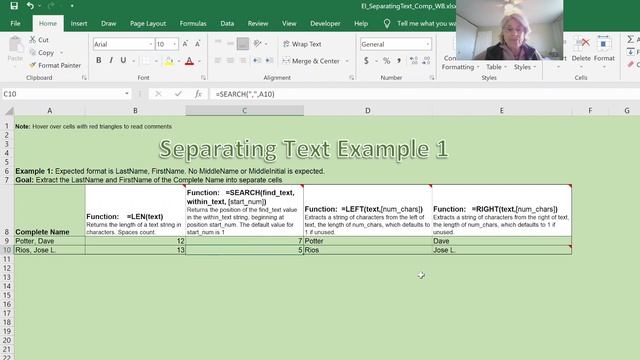This screenshot has height=360, width=640.
Task: Click the Select All corner triangle
Action: coord(9,111)
